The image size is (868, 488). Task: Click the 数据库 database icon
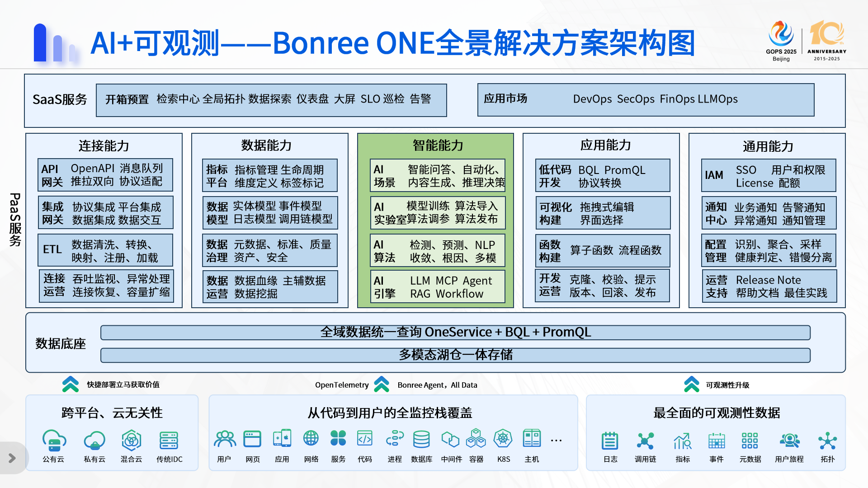coord(421,439)
